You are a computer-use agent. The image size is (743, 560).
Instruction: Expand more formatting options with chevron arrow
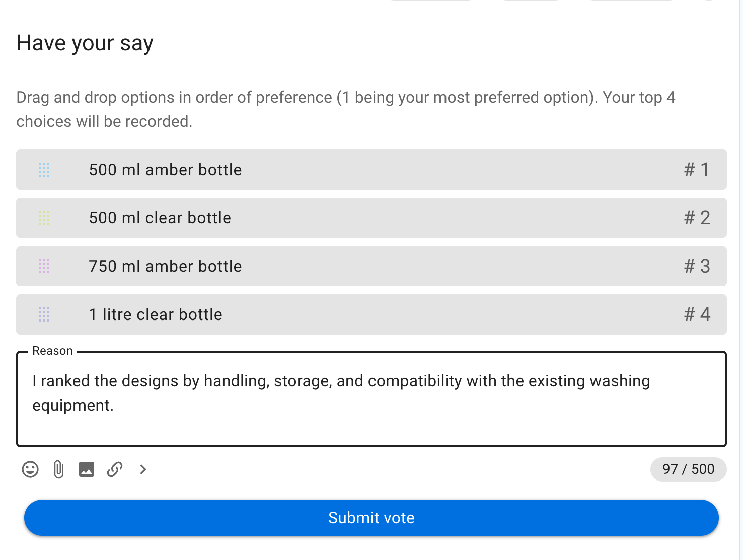(143, 469)
